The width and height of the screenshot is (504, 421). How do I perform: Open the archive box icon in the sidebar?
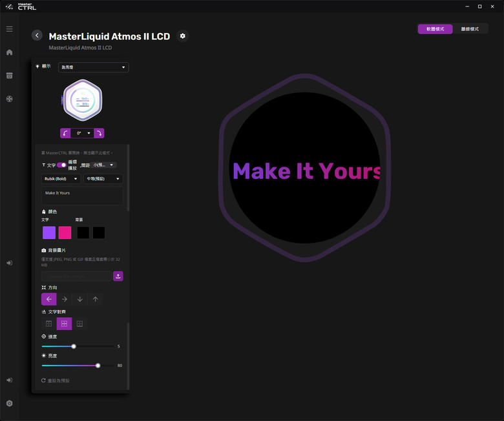click(9, 76)
